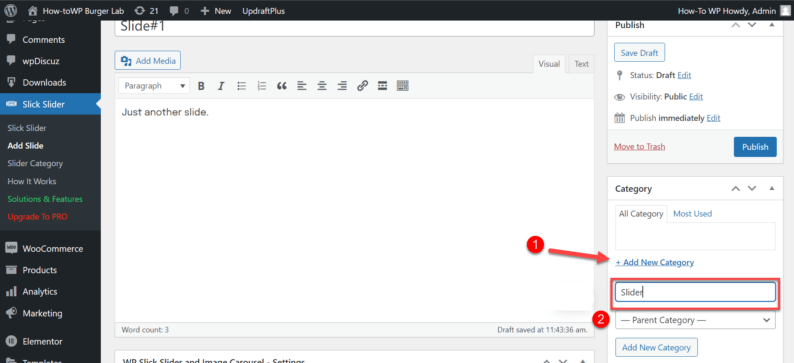794x363 pixels.
Task: Switch to the Most Used category tab
Action: pos(692,214)
